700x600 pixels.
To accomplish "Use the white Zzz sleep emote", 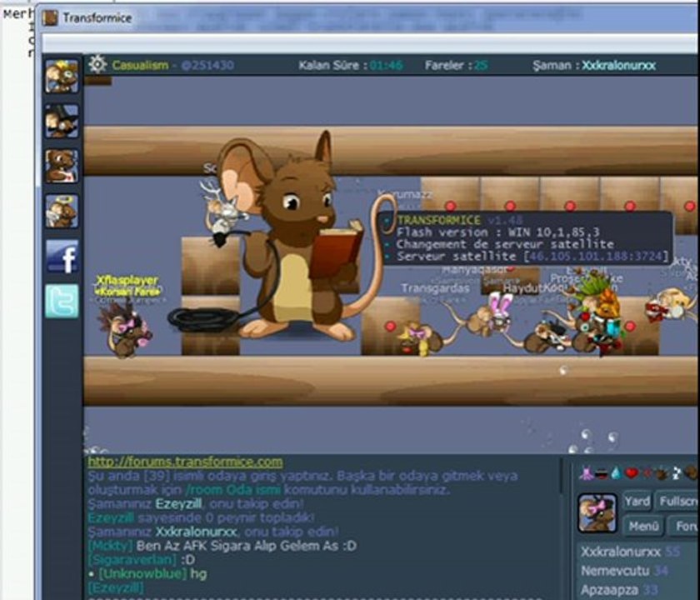I will [x=677, y=473].
